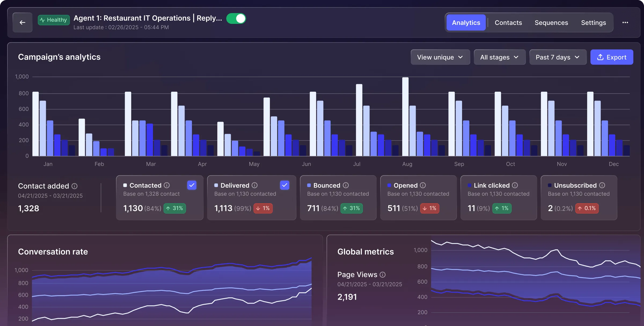Click the back arrow to leave the agent view
This screenshot has height=326, width=644.
point(23,22)
